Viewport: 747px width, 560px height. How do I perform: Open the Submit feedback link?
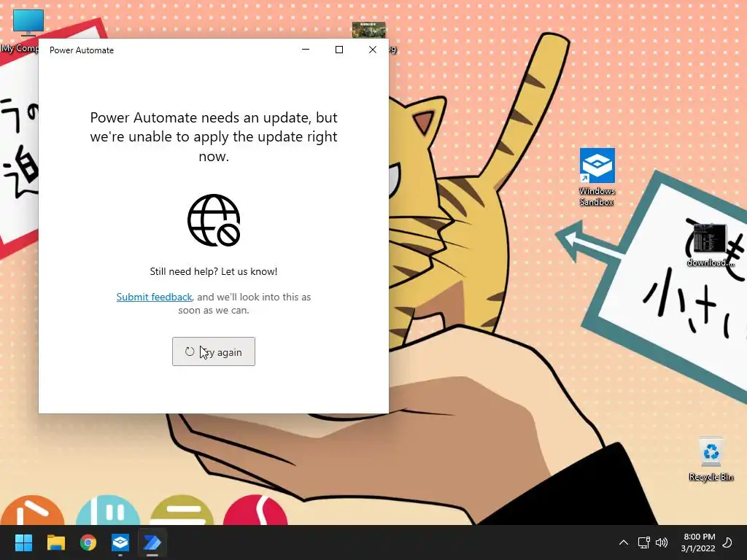(155, 297)
